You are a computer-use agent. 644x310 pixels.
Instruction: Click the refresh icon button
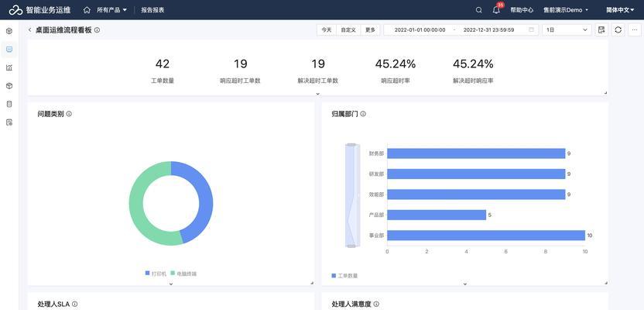pos(618,30)
